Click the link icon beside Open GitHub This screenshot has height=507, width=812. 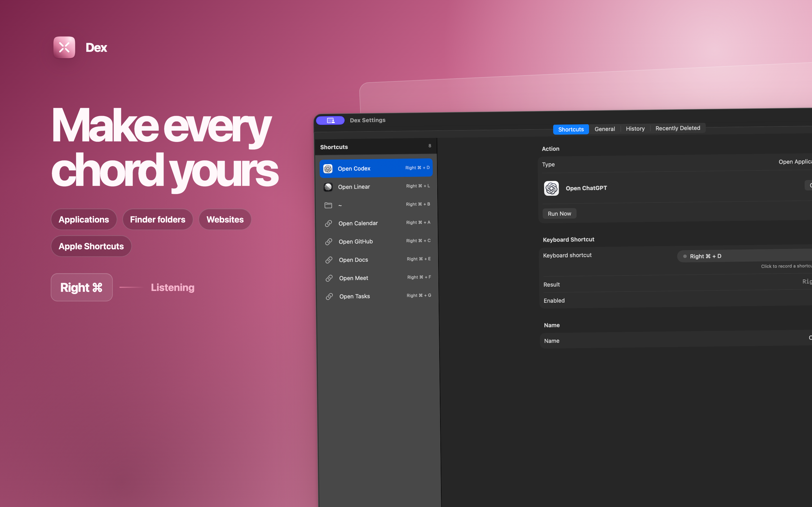[329, 241]
